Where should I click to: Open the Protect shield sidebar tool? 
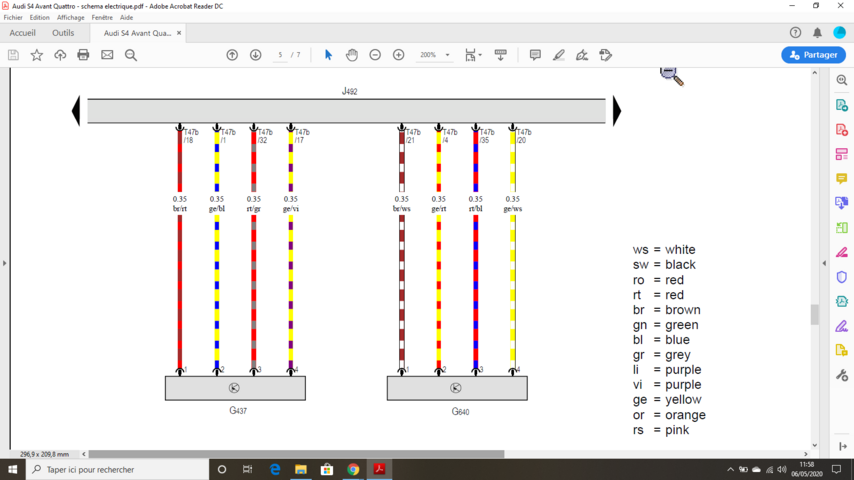pos(842,277)
